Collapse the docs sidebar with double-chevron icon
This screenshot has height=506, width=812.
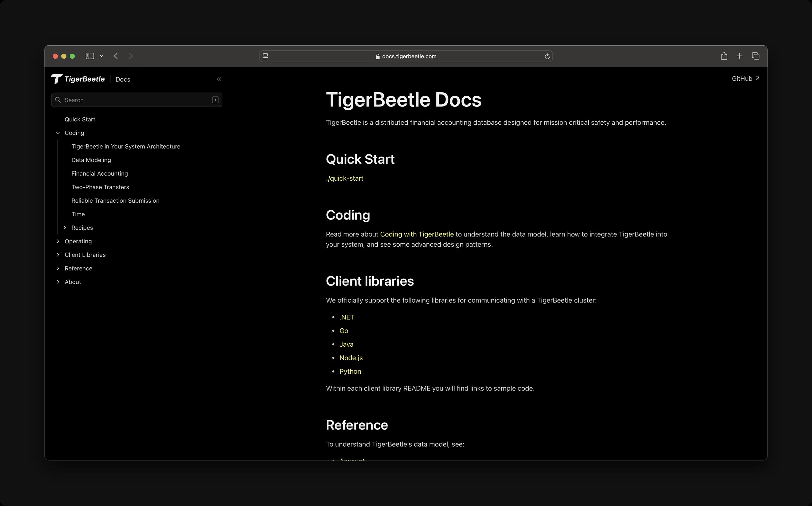pyautogui.click(x=219, y=79)
